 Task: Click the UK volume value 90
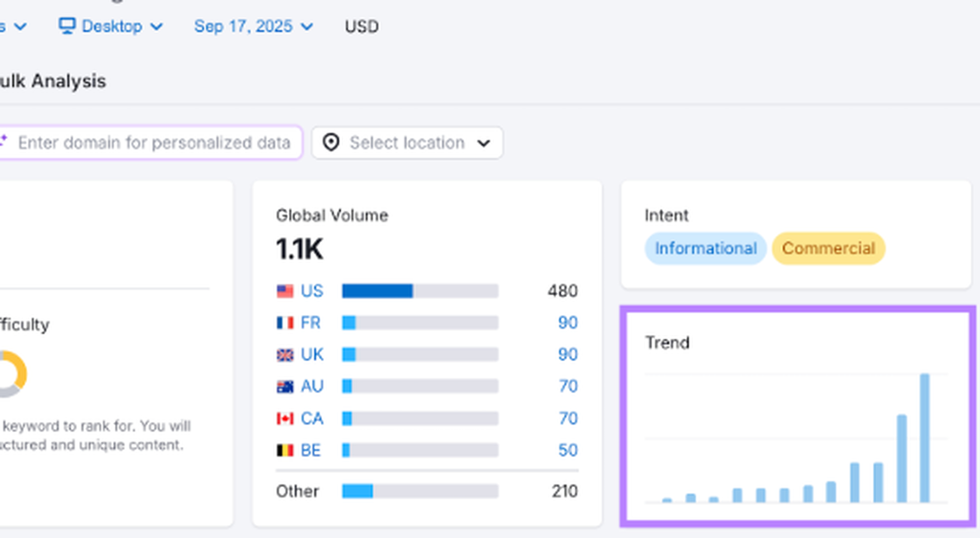(x=567, y=355)
